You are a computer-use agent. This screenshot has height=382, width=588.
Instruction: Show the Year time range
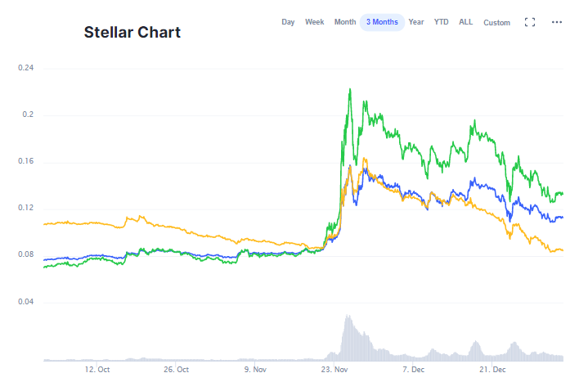coord(416,22)
